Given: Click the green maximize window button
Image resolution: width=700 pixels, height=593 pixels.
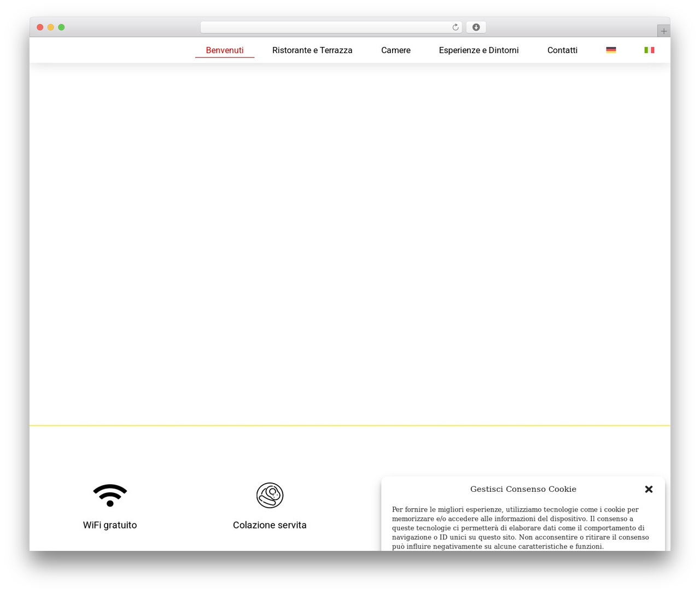Looking at the screenshot, I should click(x=61, y=27).
